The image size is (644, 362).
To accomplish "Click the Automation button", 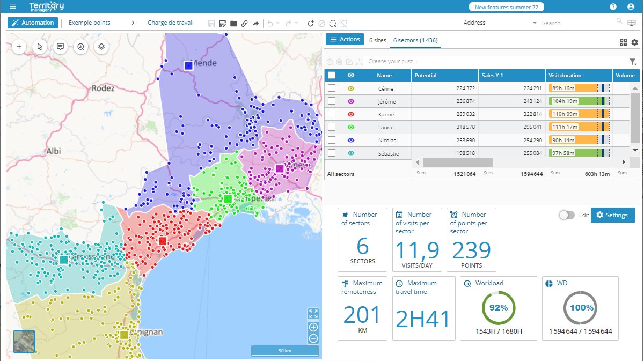I will [33, 23].
